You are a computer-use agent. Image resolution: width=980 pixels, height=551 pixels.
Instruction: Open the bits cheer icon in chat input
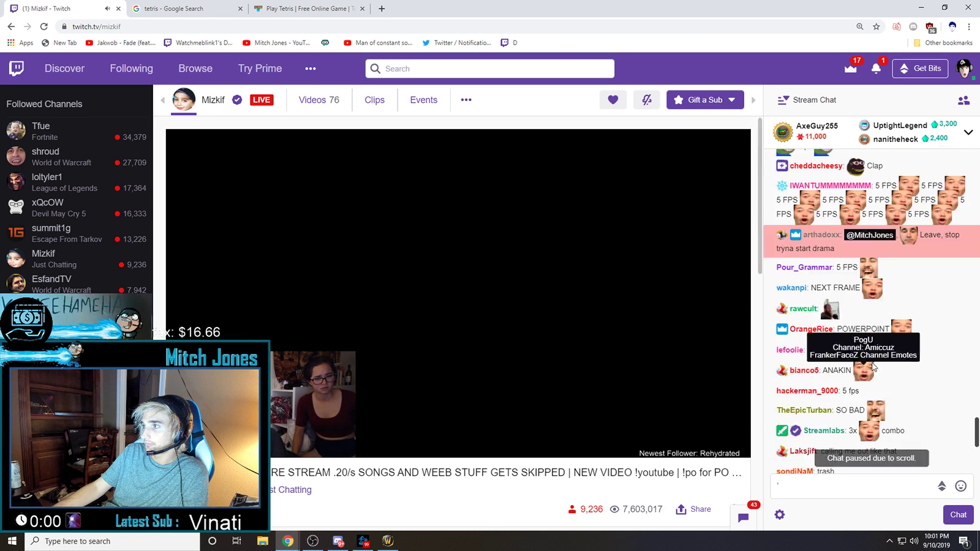[x=942, y=486]
